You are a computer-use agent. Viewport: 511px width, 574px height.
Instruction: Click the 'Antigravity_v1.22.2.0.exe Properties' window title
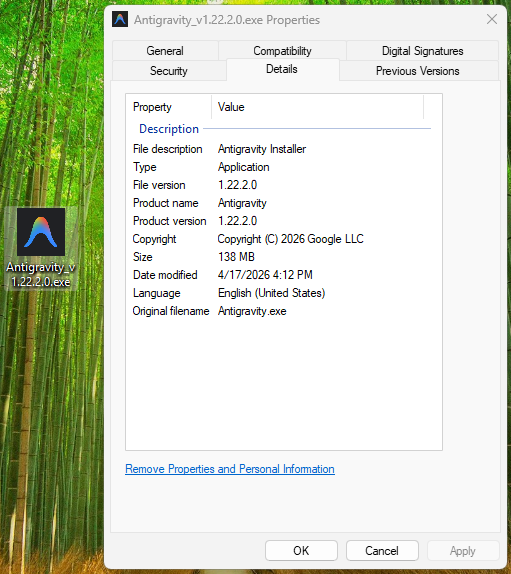[x=227, y=20]
